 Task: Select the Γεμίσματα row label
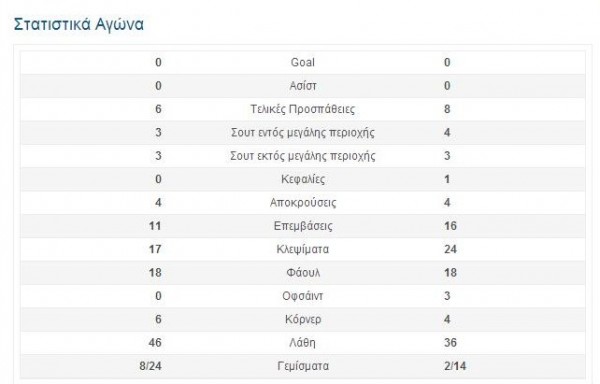point(303,366)
